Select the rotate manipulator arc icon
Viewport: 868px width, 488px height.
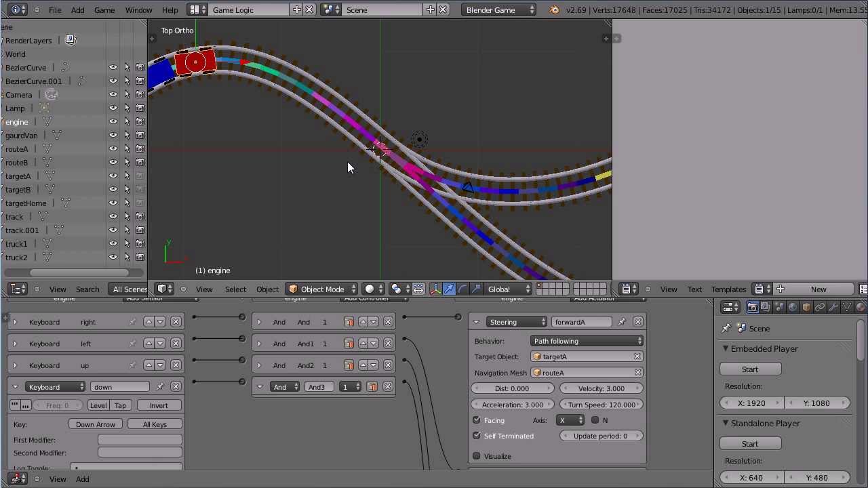point(462,289)
